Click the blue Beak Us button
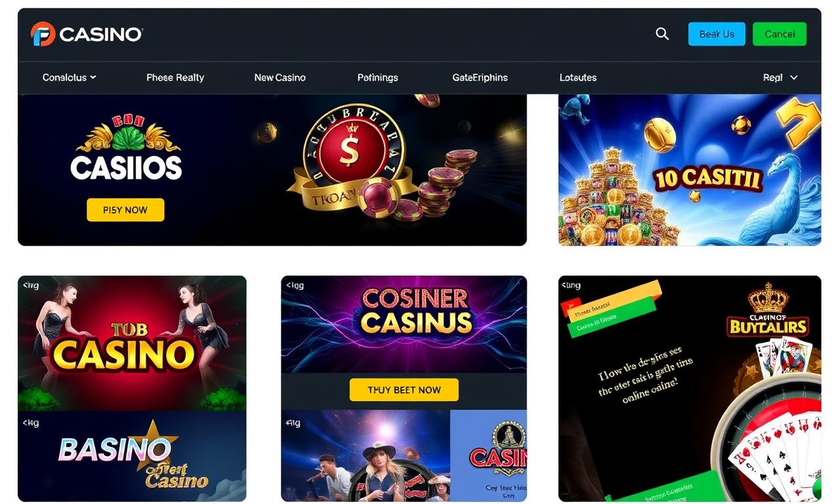840x504 pixels. pyautogui.click(x=717, y=34)
